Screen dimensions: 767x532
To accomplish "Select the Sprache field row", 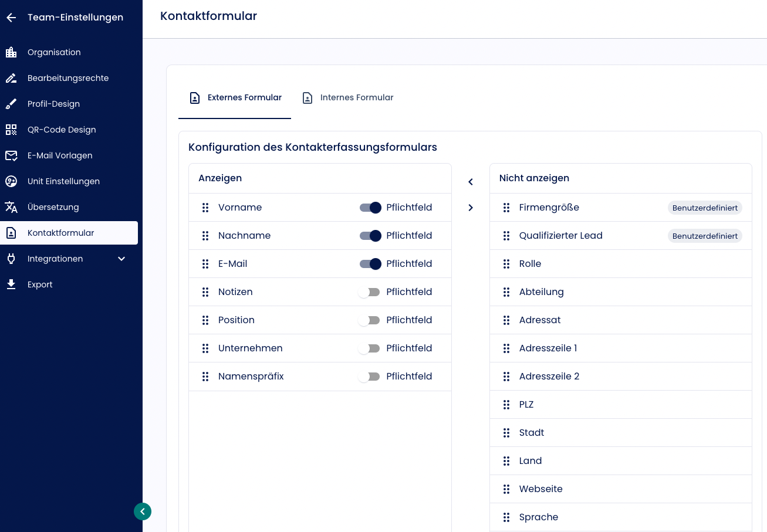I will [621, 517].
